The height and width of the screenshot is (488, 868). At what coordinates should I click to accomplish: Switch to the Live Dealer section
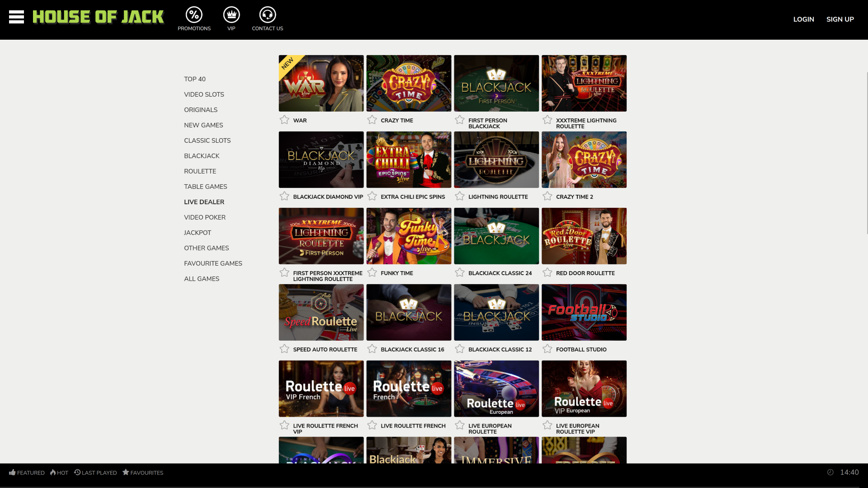tap(204, 202)
